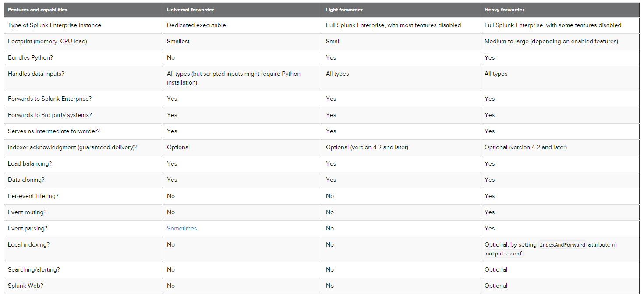Click Light forwarder's "Yes" for Bundles Python
The height and width of the screenshot is (297, 644).
[331, 57]
